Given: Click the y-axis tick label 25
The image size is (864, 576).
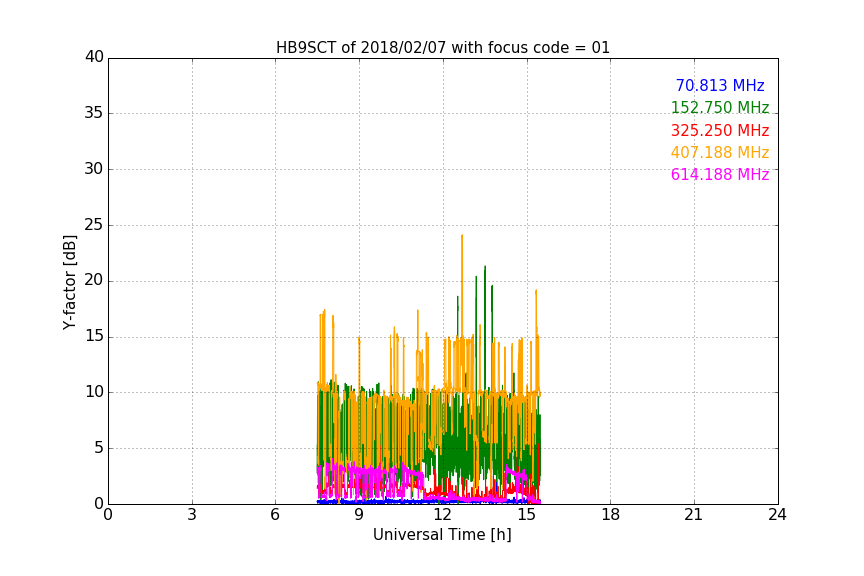Looking at the screenshot, I should click(x=94, y=224).
